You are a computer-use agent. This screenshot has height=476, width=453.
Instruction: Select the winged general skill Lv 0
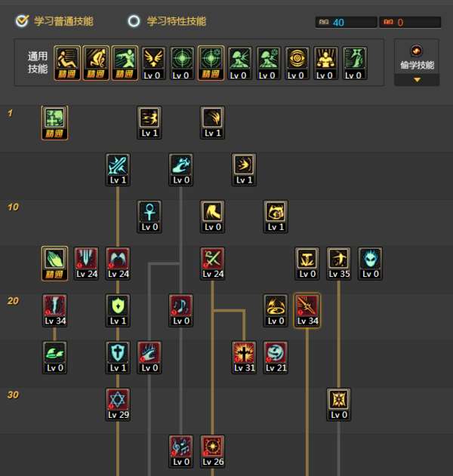tap(153, 63)
